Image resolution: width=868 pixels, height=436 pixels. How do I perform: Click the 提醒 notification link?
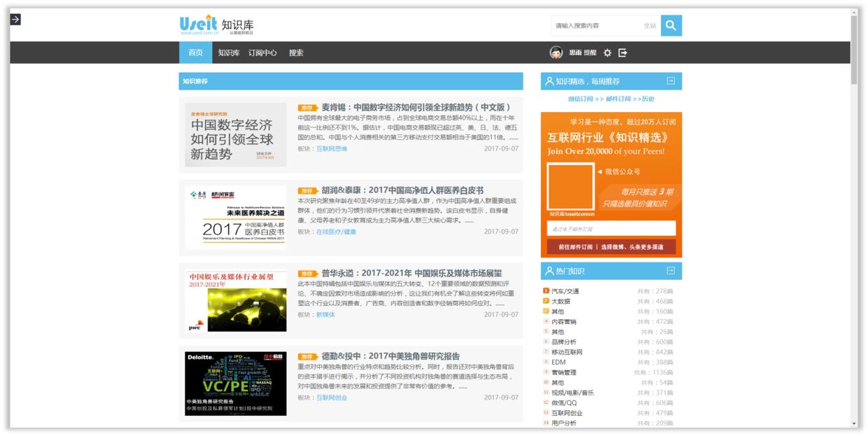pos(591,52)
